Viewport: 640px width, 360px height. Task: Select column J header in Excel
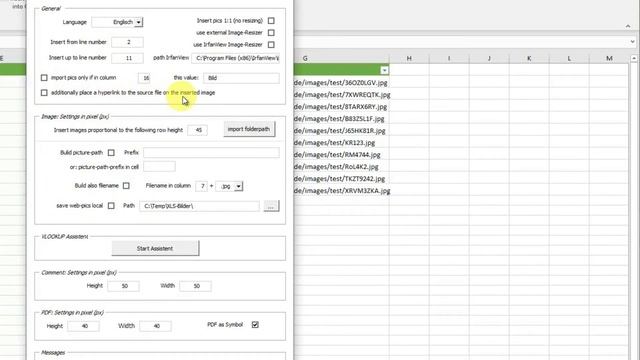click(x=489, y=58)
